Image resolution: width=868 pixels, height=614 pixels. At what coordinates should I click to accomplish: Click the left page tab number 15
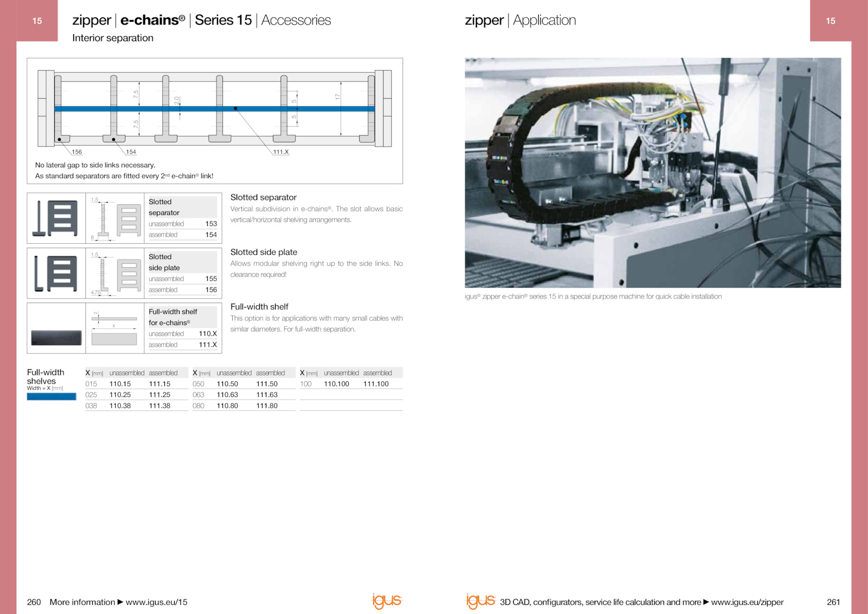tap(37, 21)
